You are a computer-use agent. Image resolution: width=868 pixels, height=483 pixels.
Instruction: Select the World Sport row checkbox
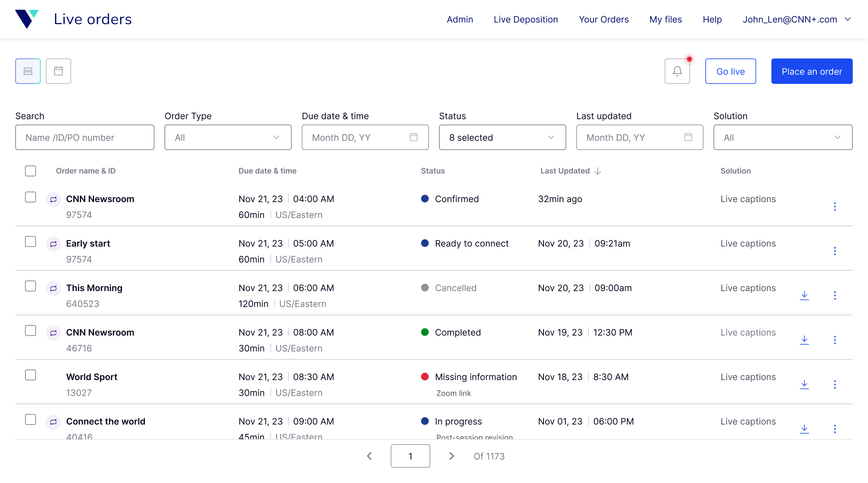[x=31, y=375]
